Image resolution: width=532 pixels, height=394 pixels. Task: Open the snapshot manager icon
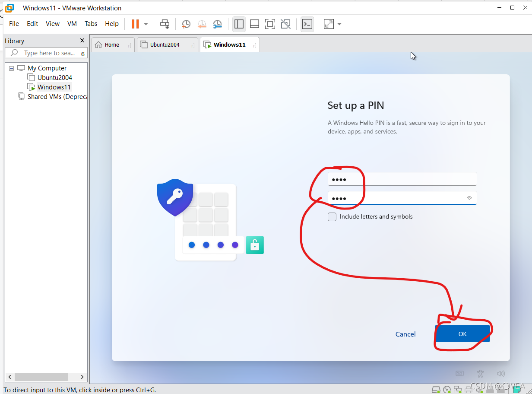217,24
